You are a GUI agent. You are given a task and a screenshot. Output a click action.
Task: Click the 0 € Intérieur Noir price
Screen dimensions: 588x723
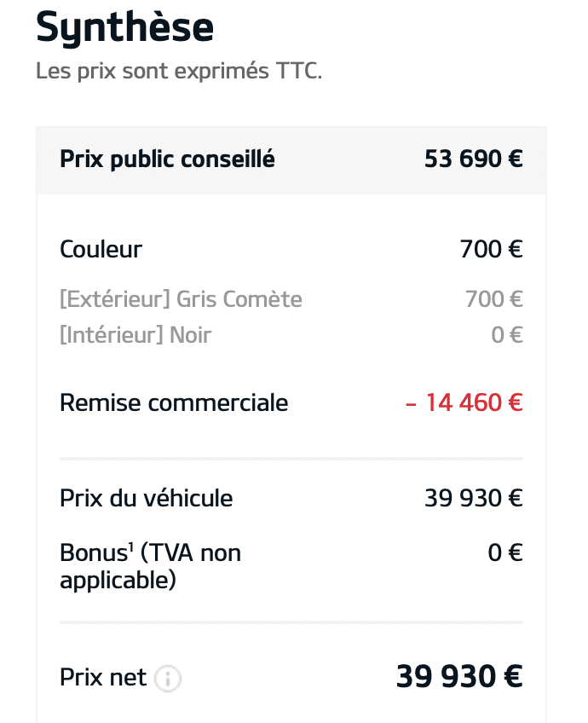click(x=506, y=335)
